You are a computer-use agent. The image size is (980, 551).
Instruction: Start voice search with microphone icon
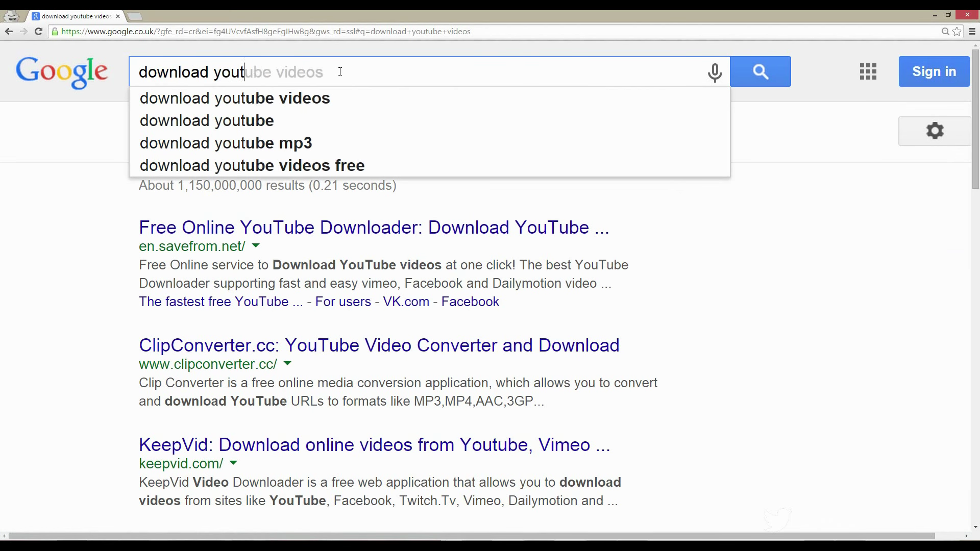pyautogui.click(x=715, y=72)
